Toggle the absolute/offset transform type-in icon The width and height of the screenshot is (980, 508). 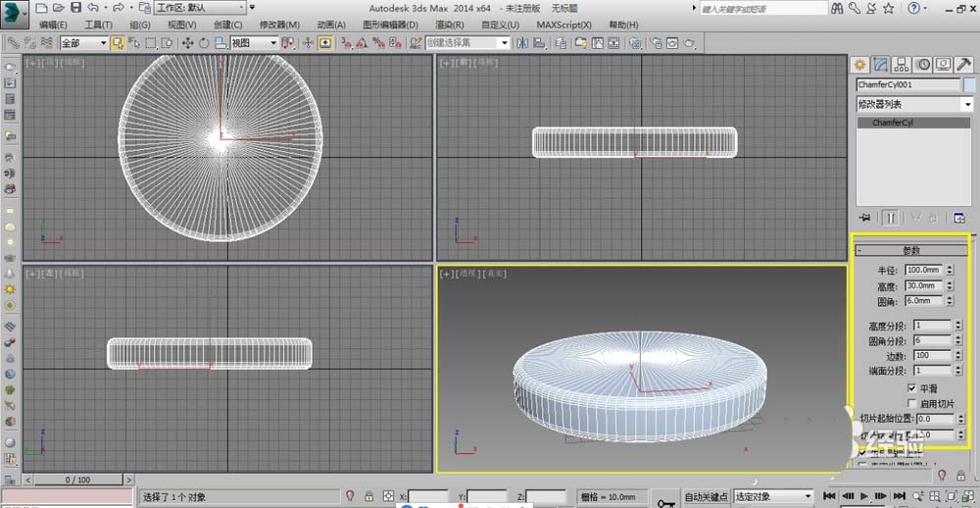[x=388, y=497]
